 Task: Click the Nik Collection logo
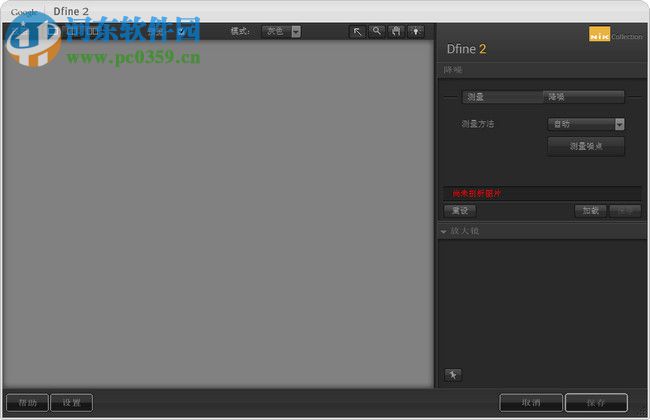pos(615,35)
